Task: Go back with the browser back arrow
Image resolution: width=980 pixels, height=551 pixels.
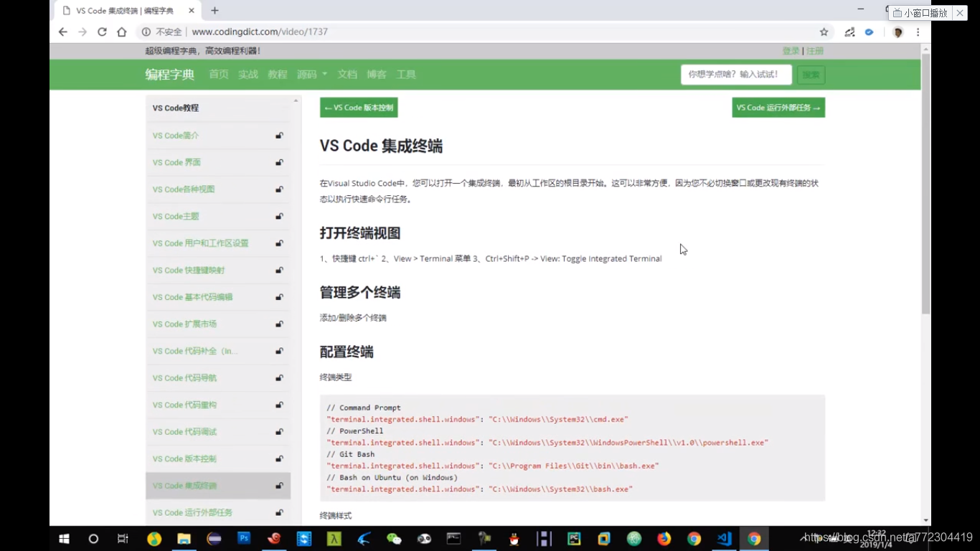Action: [x=63, y=32]
